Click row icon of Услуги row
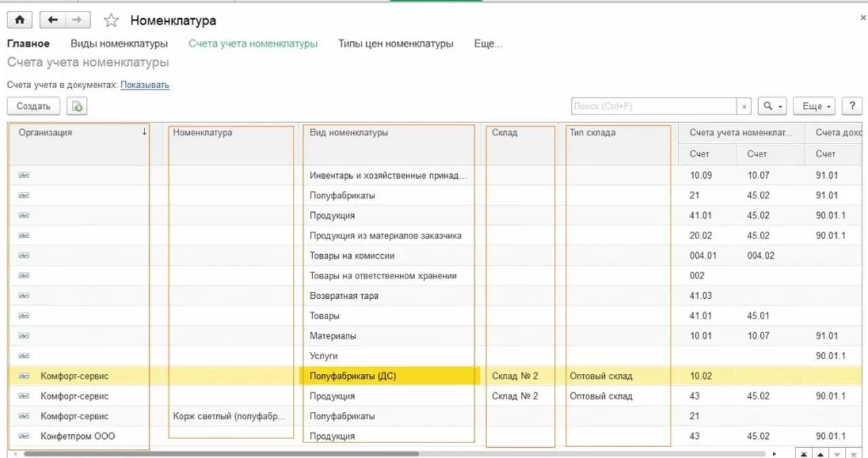The height and width of the screenshot is (458, 868). [24, 356]
